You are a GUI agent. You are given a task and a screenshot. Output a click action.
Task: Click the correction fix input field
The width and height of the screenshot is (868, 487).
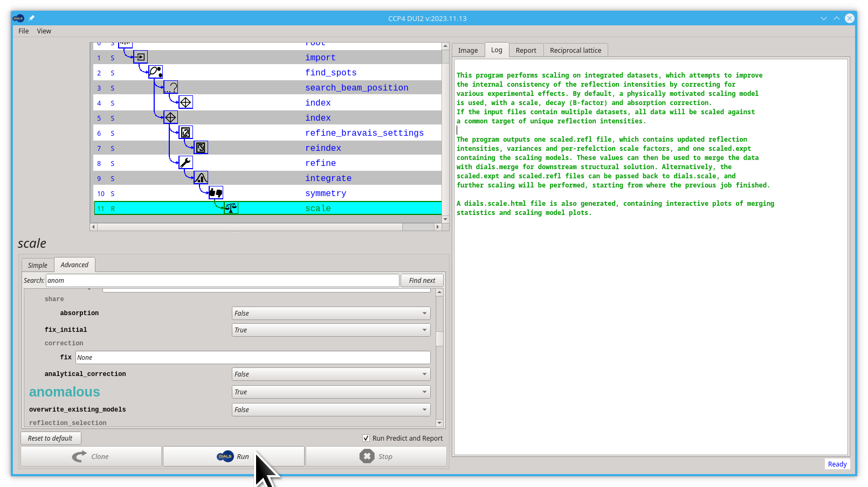click(253, 357)
